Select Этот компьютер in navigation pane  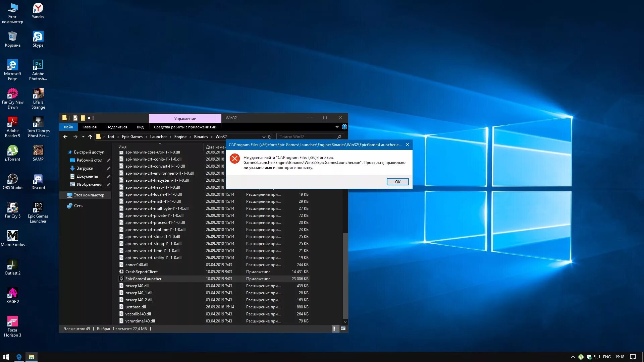click(x=86, y=195)
